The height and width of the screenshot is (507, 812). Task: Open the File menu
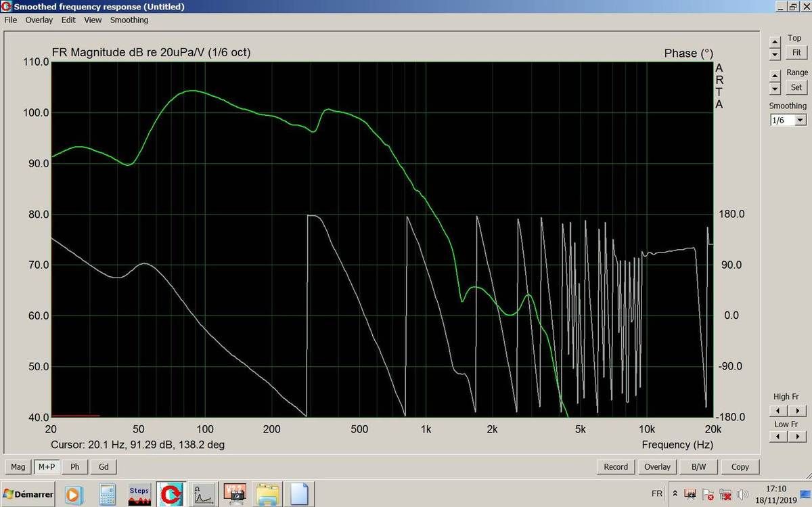tap(10, 20)
